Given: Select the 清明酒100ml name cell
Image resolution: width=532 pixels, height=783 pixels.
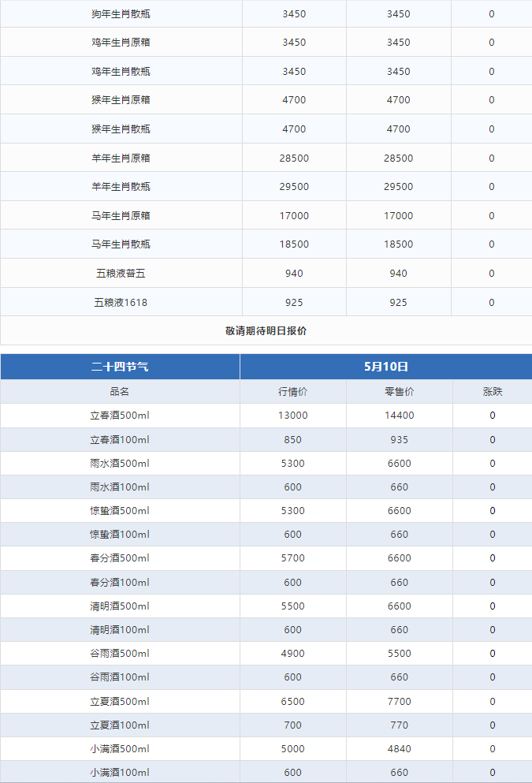Looking at the screenshot, I should (x=120, y=630).
